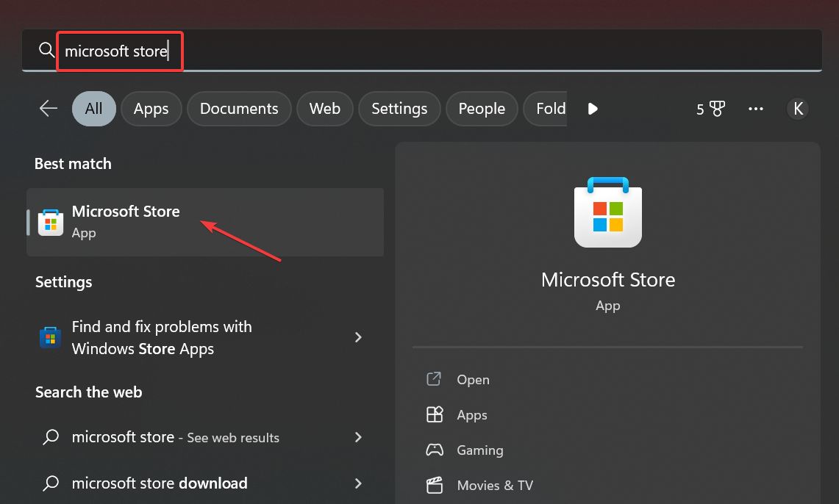The height and width of the screenshot is (504, 839).
Task: Open 'microsoft store - See web results' suggestion
Action: click(205, 437)
